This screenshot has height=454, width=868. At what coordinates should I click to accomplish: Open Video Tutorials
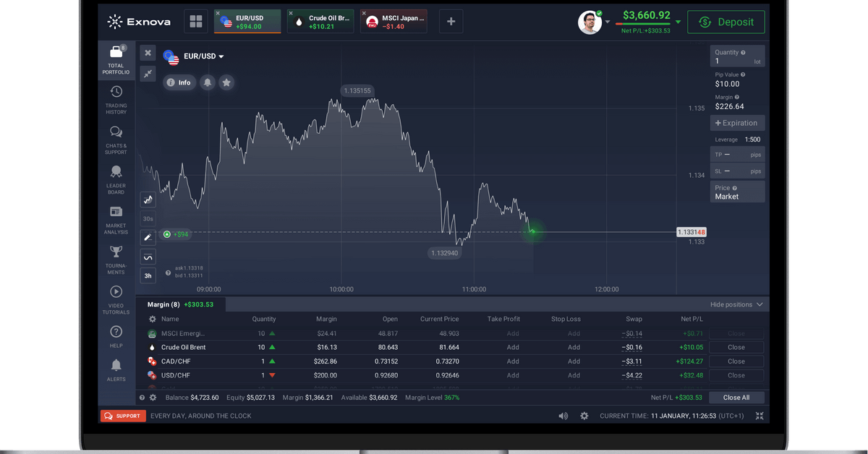[x=116, y=298]
